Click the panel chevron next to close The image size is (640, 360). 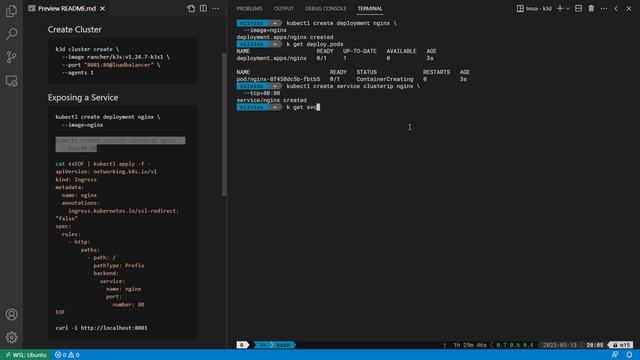616,9
